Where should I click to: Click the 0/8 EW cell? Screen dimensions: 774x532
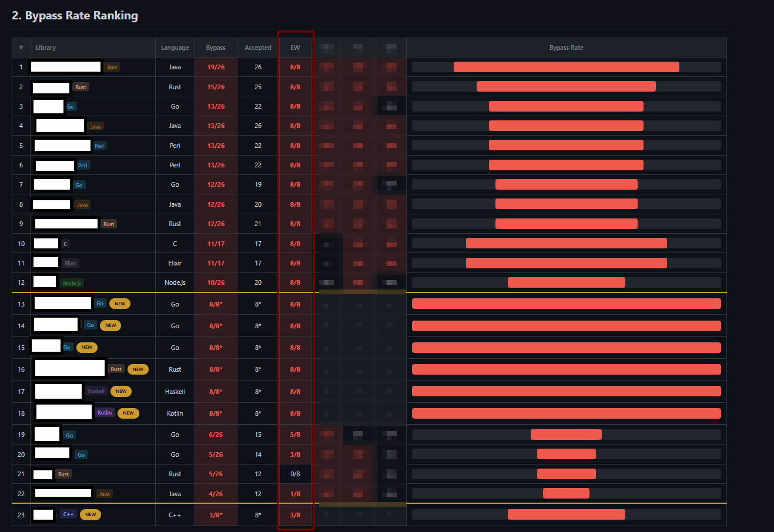click(295, 474)
